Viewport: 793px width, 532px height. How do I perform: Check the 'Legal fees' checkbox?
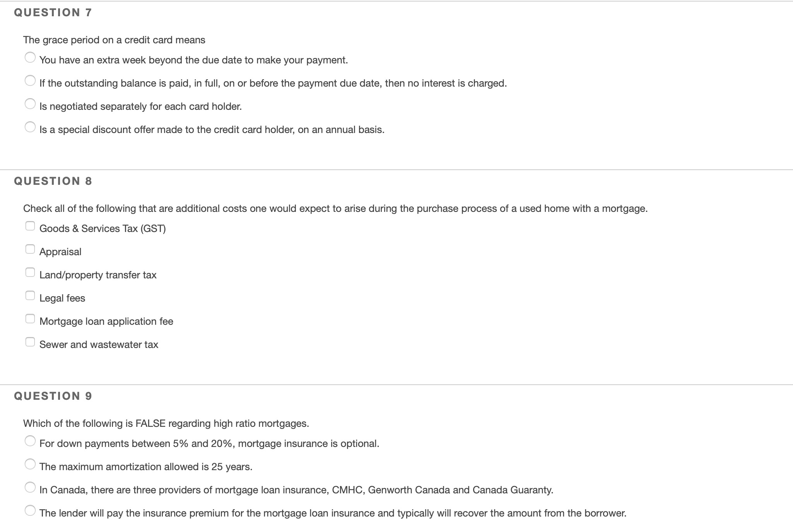[x=30, y=294]
